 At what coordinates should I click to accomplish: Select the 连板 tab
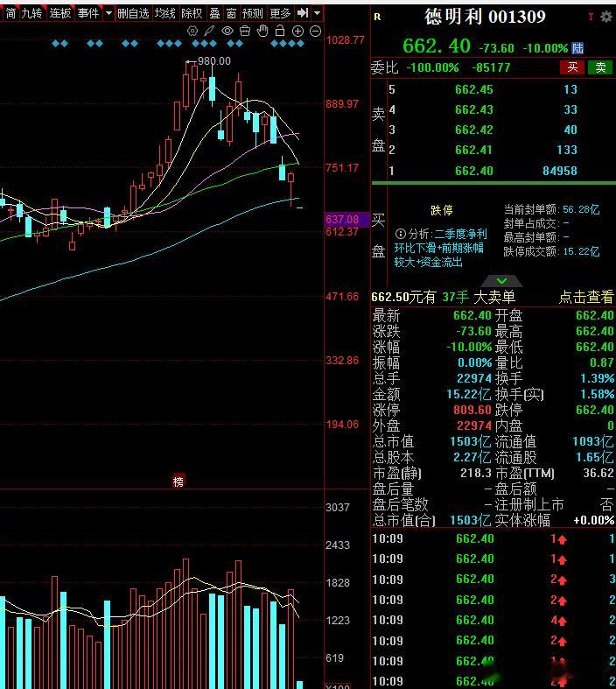click(60, 14)
